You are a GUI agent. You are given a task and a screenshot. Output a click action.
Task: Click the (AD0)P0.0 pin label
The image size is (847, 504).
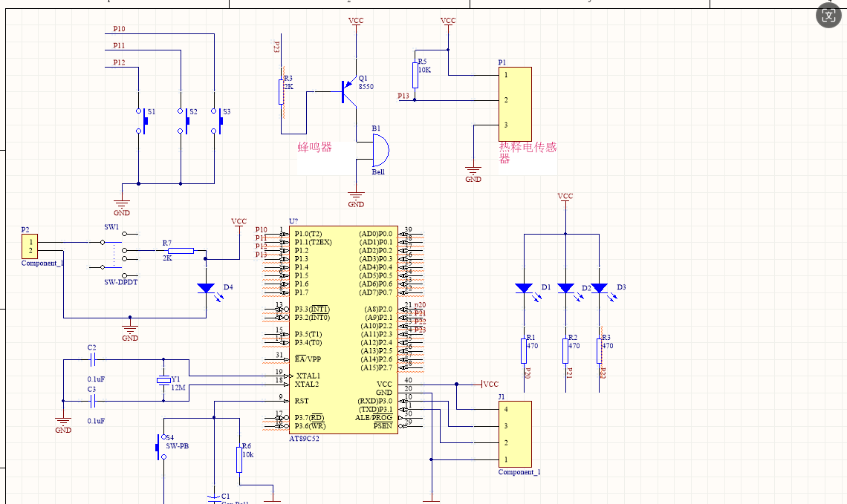375,235
